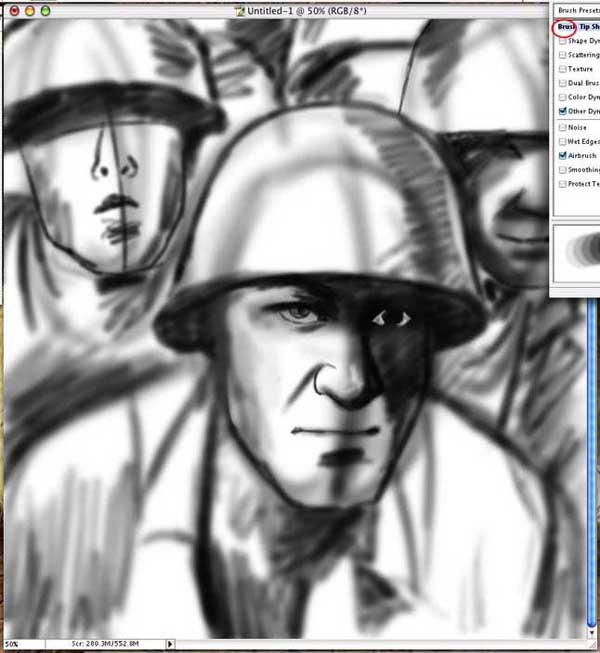Enable the Shape Dynamics checkbox
This screenshot has height=653, width=600.
(x=563, y=41)
